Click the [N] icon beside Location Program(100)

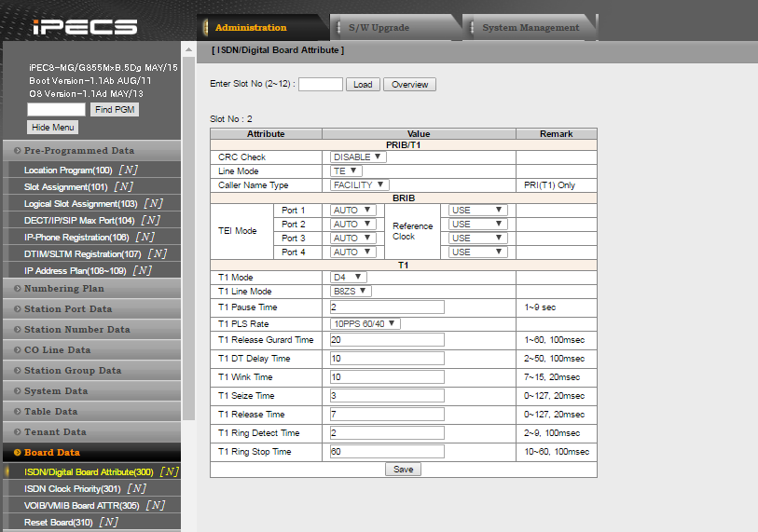128,170
